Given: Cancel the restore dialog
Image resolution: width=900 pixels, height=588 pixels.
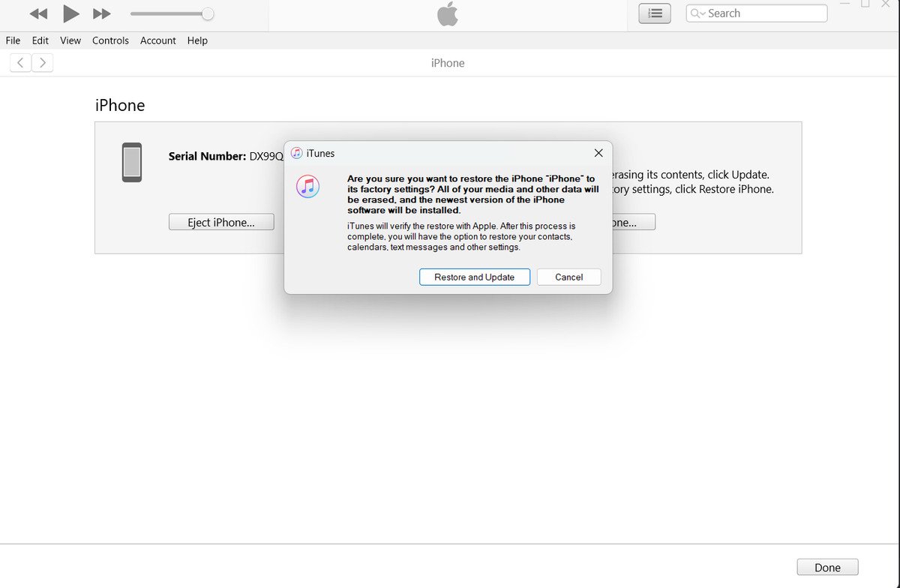Looking at the screenshot, I should (x=569, y=277).
